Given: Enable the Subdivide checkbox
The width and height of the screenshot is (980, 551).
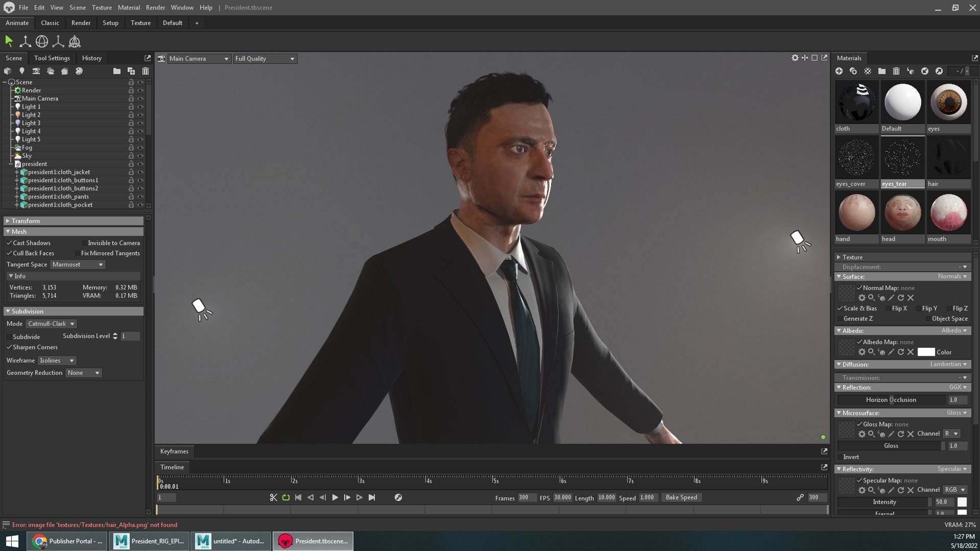Looking at the screenshot, I should pyautogui.click(x=9, y=337).
